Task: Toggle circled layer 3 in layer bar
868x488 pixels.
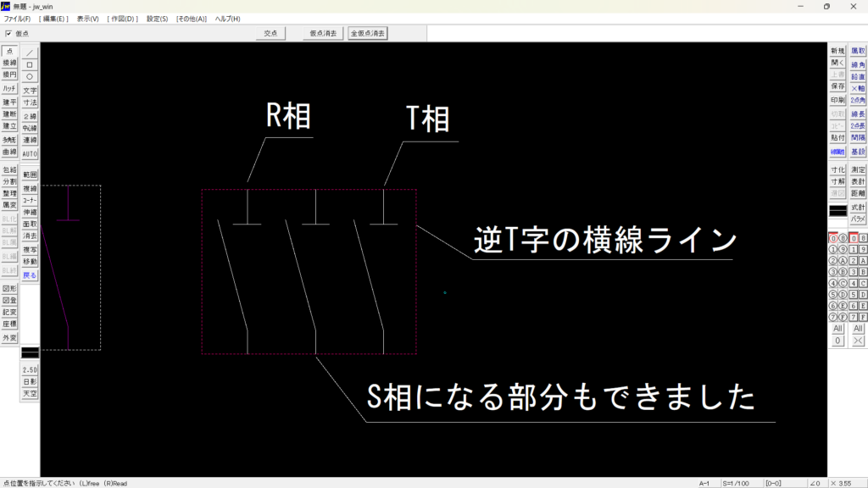Action: click(833, 272)
